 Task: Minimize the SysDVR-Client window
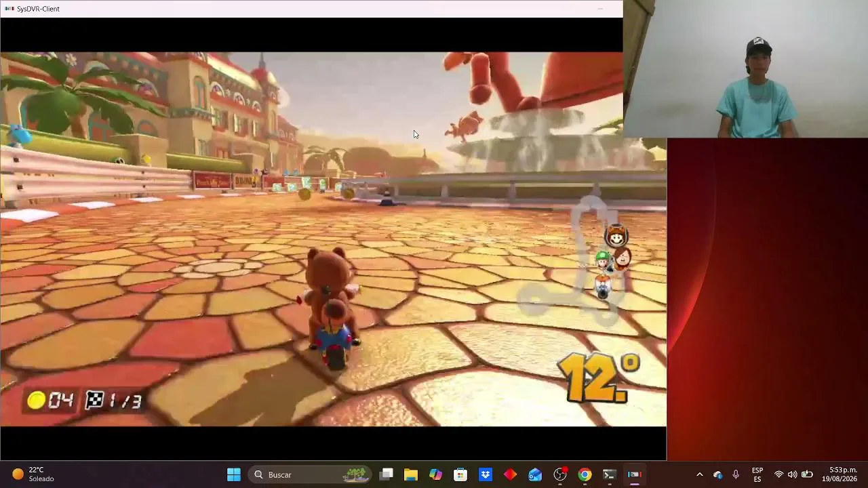[x=600, y=9]
